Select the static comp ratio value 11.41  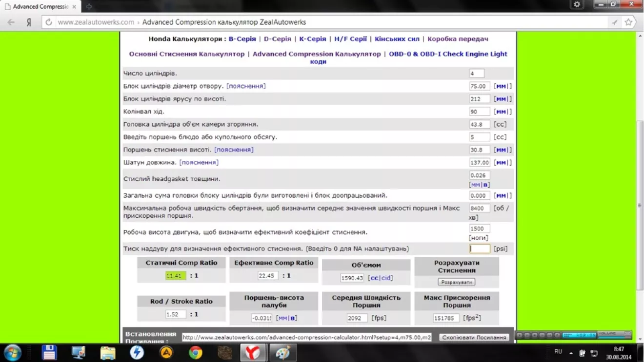[176, 276]
